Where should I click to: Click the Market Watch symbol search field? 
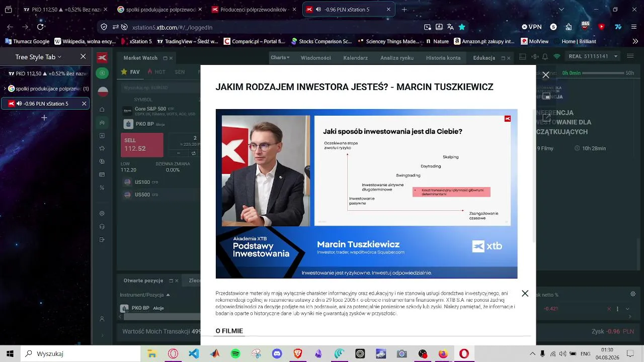160,87
